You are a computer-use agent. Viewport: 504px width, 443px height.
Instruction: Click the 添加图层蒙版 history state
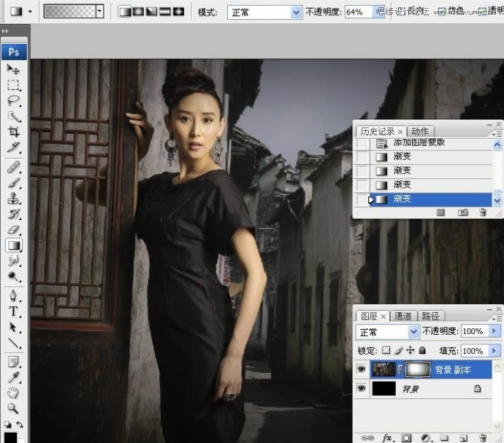coord(429,144)
